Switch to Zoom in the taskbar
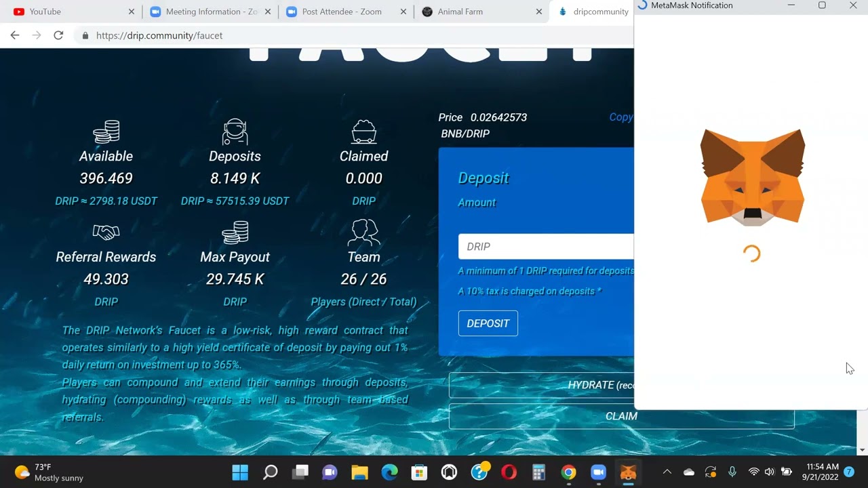This screenshot has width=868, height=488. point(598,472)
